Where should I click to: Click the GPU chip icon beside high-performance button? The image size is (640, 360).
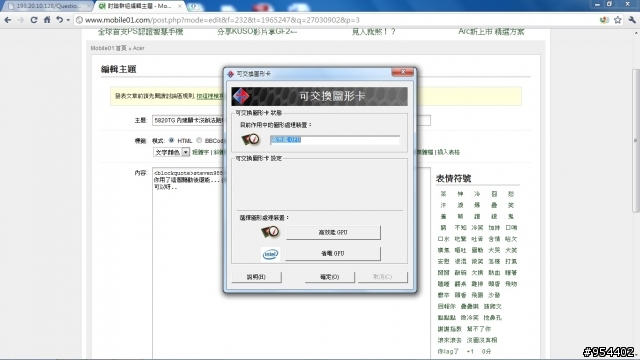coord(270,232)
